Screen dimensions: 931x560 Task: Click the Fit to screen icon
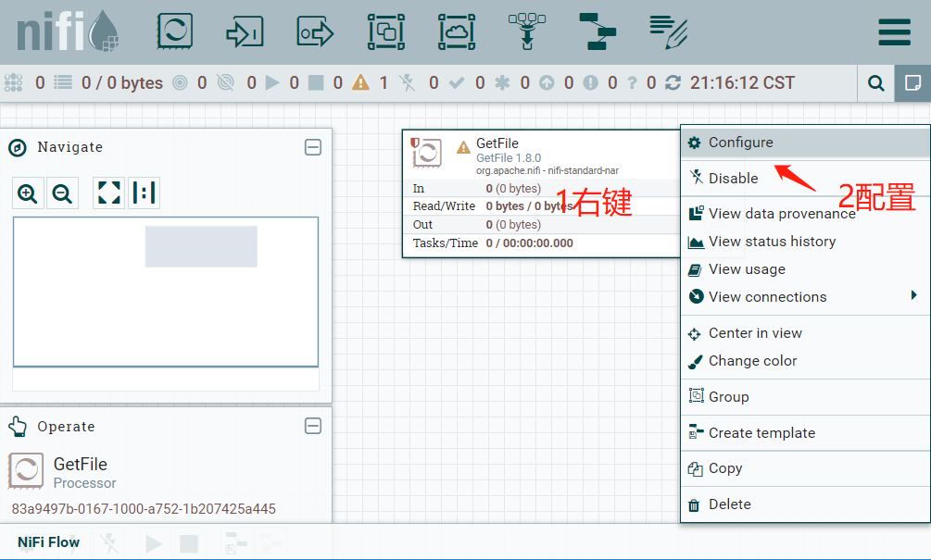click(x=108, y=193)
